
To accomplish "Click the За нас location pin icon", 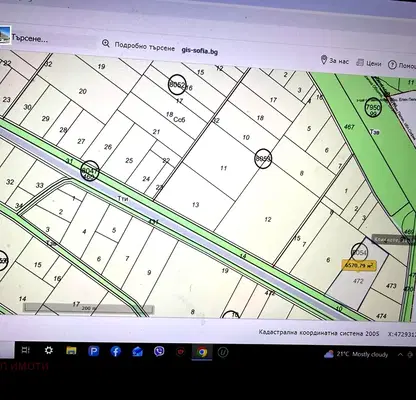I will coord(323,60).
